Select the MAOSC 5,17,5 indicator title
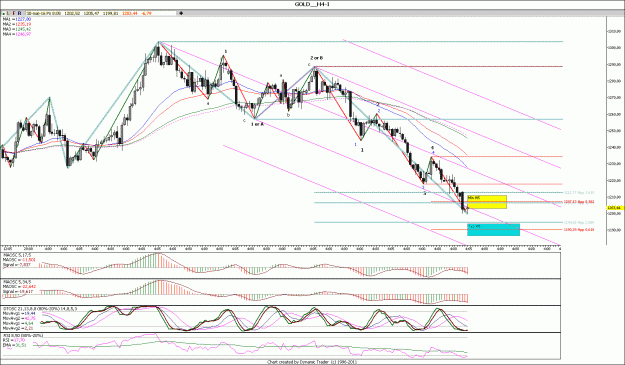This screenshot has width=625, height=365. (x=17, y=255)
